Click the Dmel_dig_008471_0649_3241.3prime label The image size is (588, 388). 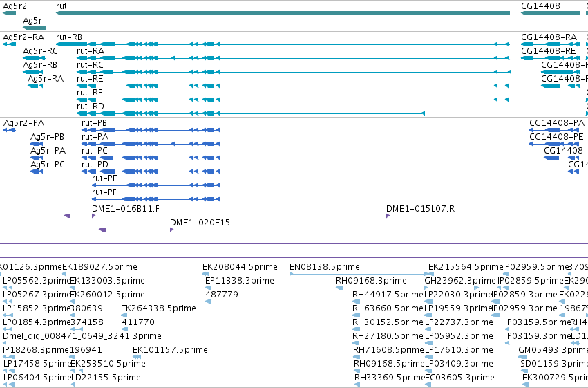(82, 337)
